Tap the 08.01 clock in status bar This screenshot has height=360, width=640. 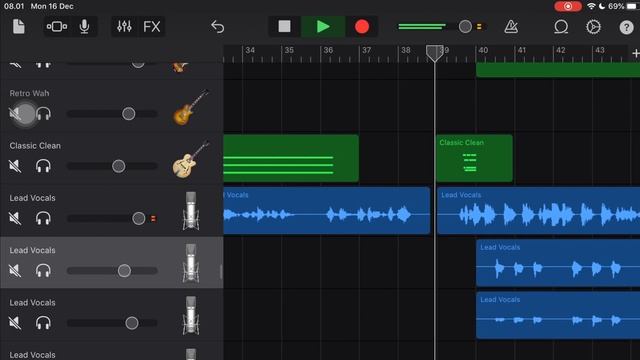14,7
